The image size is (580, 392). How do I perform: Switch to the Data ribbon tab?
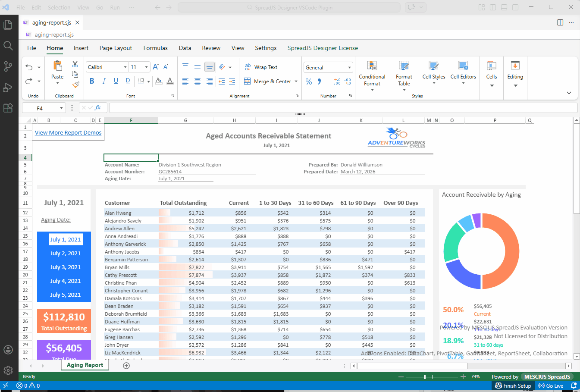185,48
